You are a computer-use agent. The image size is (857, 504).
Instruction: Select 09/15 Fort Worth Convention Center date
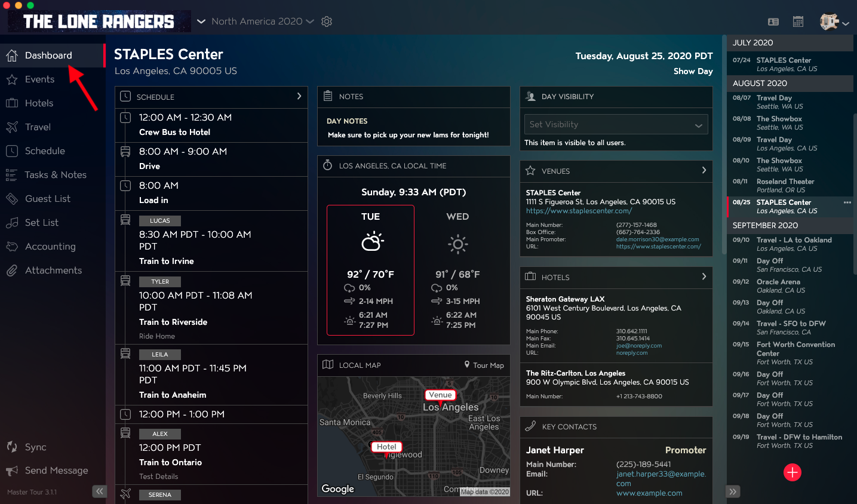pos(790,353)
